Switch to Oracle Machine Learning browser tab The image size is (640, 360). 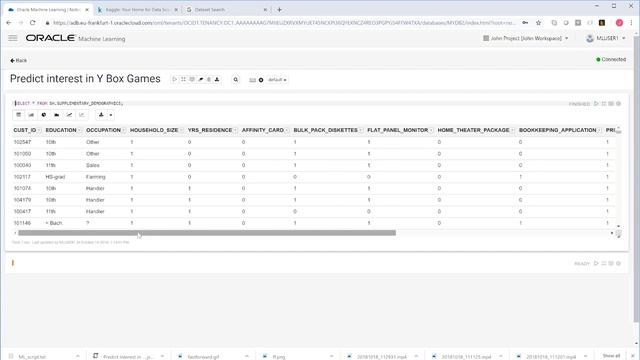[48, 9]
